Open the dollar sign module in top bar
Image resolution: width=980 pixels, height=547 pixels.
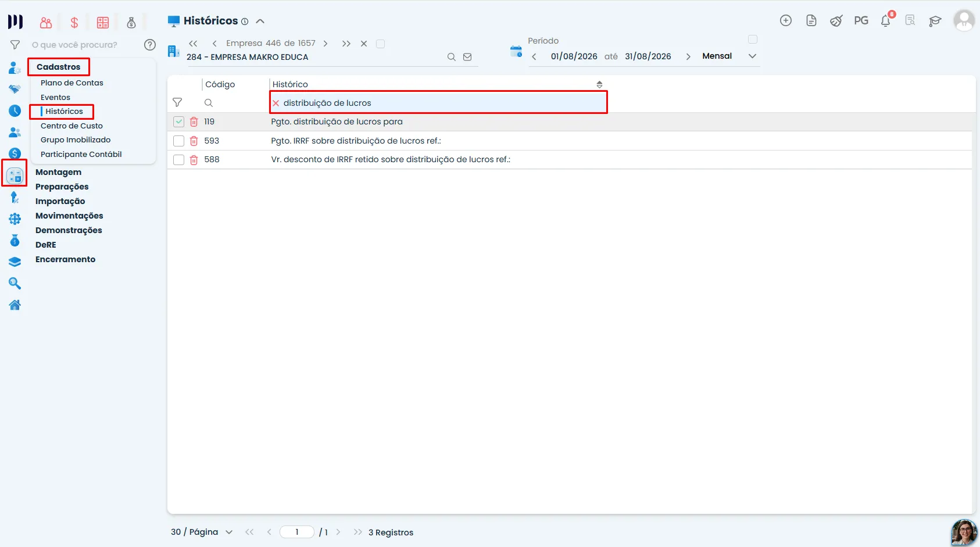coord(74,23)
